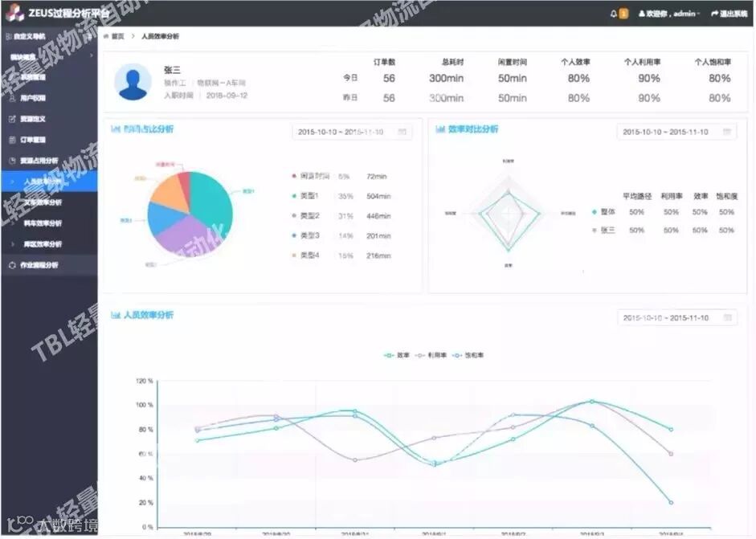Image resolution: width=756 pixels, height=539 pixels.
Task: Open the 资源占用分析 sidebar menu
Action: point(49,161)
